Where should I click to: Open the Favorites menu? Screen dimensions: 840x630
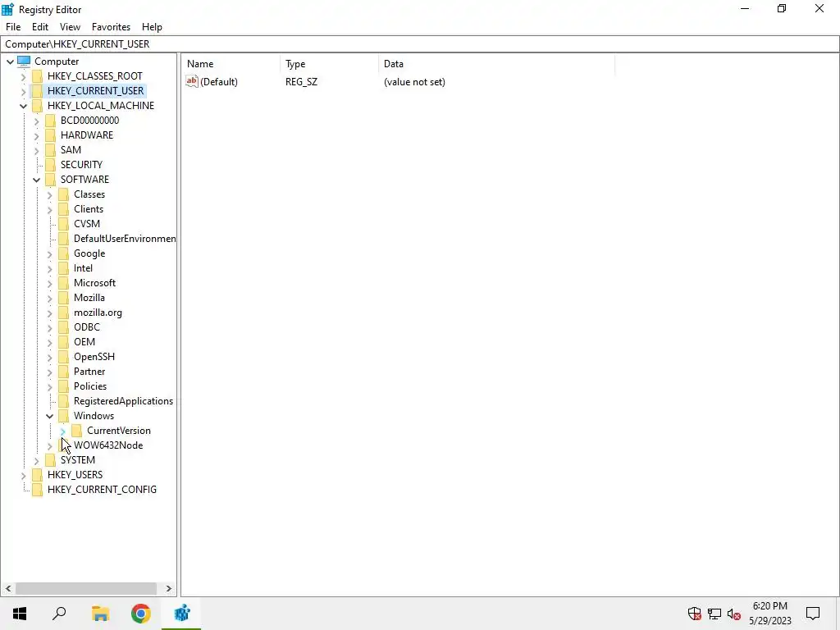coord(111,27)
